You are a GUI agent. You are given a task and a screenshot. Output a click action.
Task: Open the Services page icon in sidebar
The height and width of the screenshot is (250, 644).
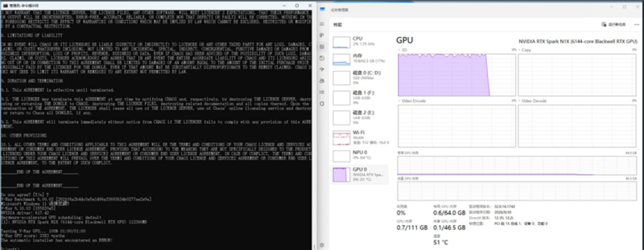[322, 104]
